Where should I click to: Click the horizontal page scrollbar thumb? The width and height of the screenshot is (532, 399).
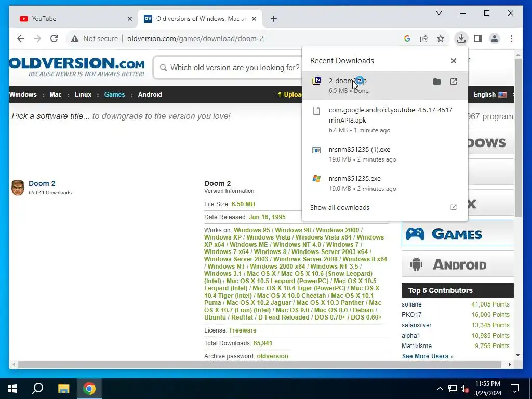pyautogui.click(x=260, y=364)
